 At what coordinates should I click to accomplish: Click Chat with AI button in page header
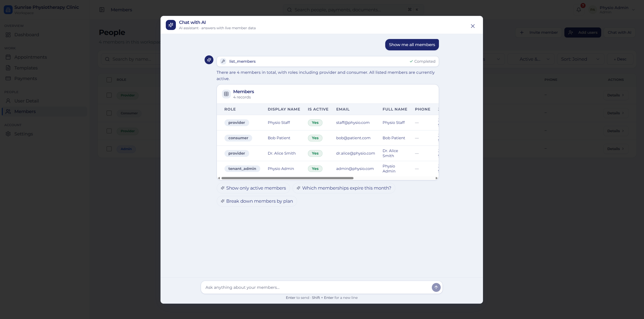coord(619,32)
